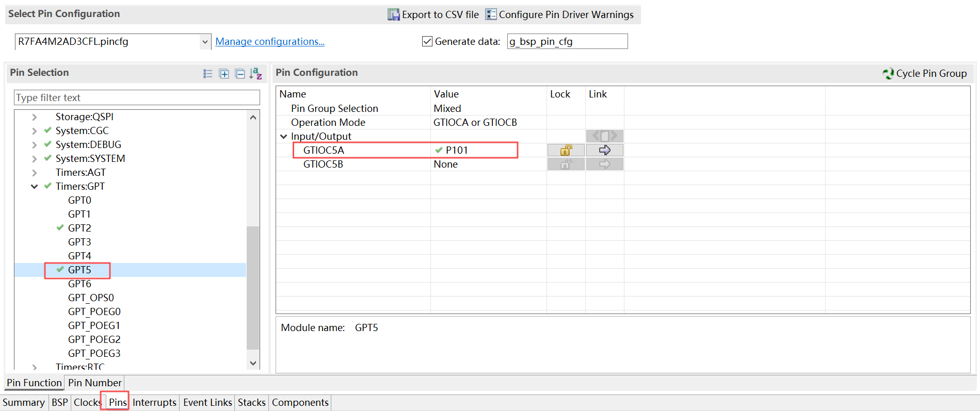Image resolution: width=980 pixels, height=411 pixels.
Task: Open Configure Pin Driver Warnings
Action: pos(559,14)
